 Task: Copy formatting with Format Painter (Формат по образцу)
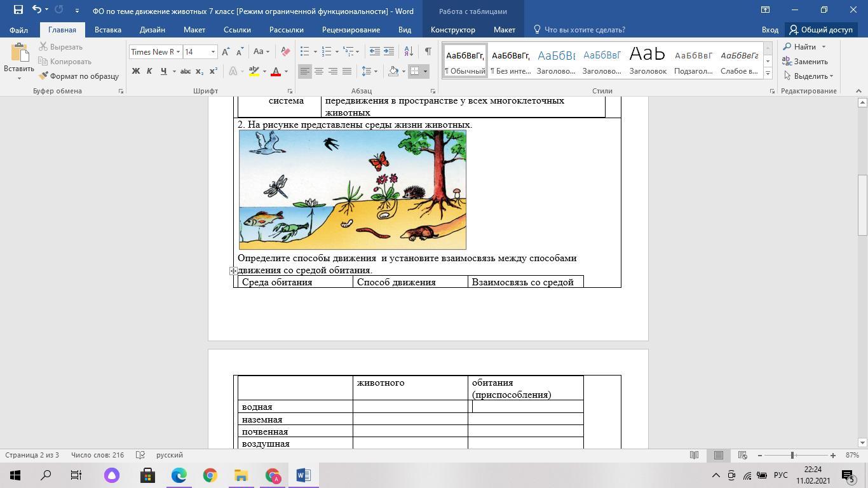(79, 76)
